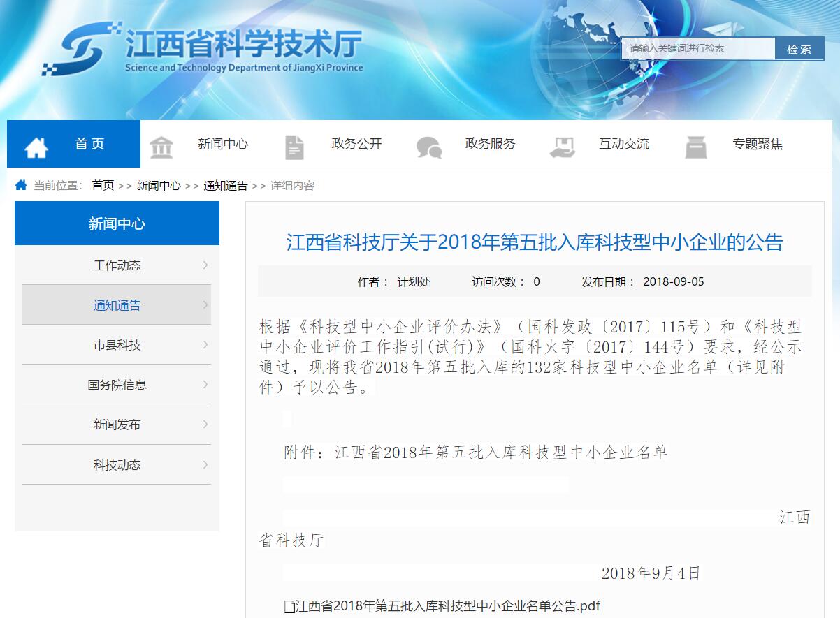The image size is (840, 618).
Task: Click the document icon beside 政务公开
Action: 295,147
